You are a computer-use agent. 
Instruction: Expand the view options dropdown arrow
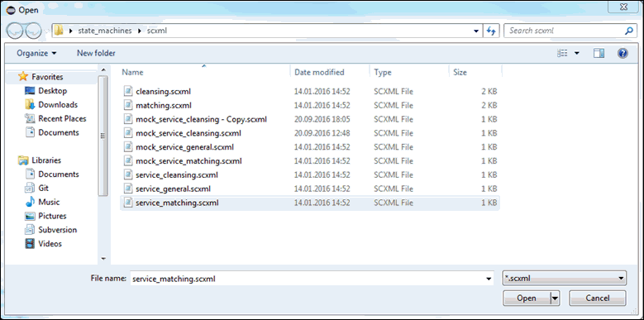pyautogui.click(x=577, y=54)
